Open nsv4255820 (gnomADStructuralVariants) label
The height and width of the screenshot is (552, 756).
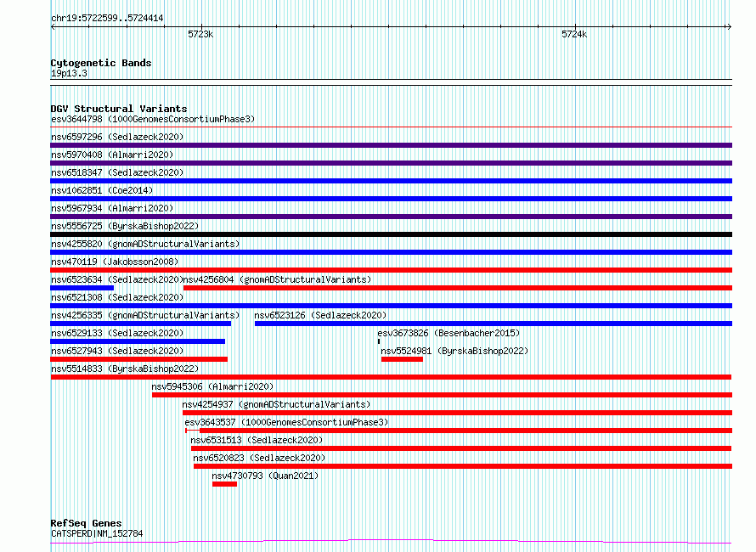click(x=145, y=244)
